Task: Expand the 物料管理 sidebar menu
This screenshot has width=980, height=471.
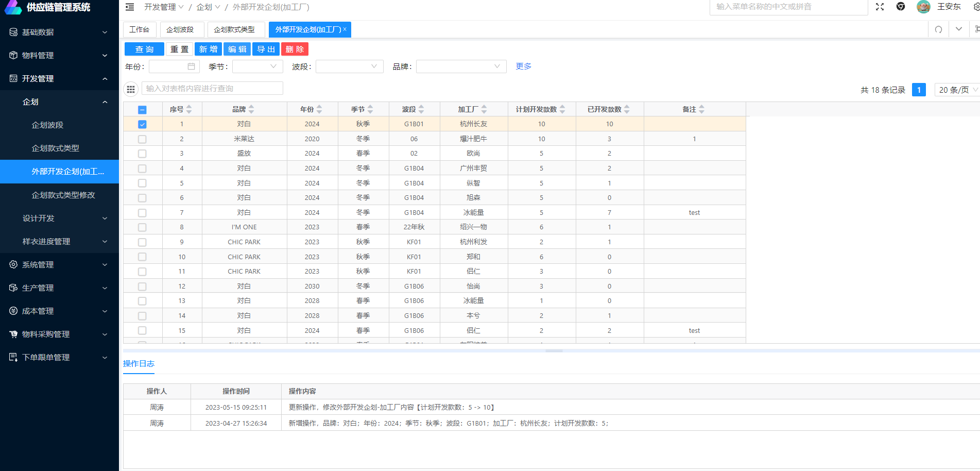Action: [x=59, y=55]
